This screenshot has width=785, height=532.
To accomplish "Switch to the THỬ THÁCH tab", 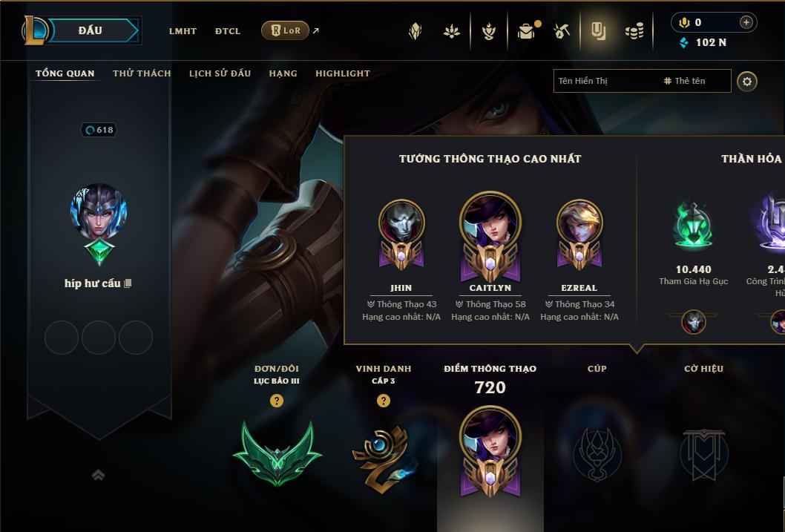I will tap(142, 73).
